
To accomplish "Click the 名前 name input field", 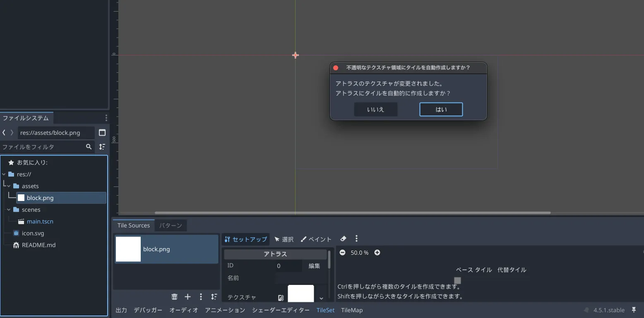I will [x=301, y=278].
